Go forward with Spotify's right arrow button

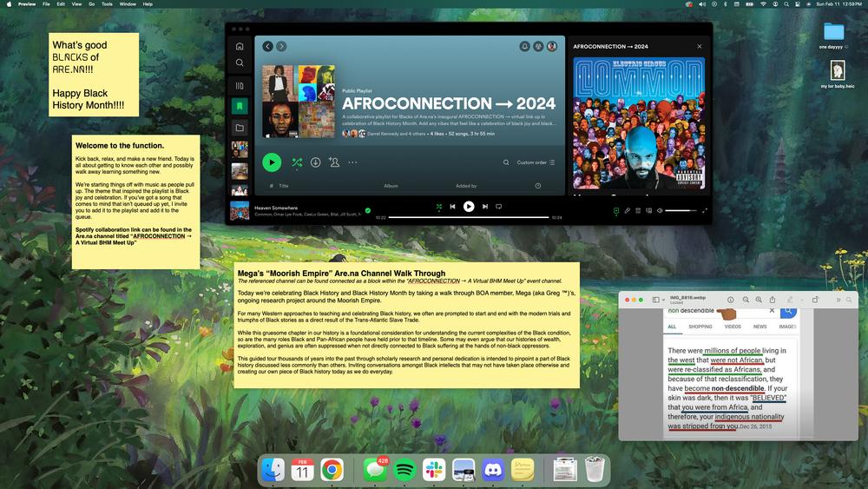[281, 47]
